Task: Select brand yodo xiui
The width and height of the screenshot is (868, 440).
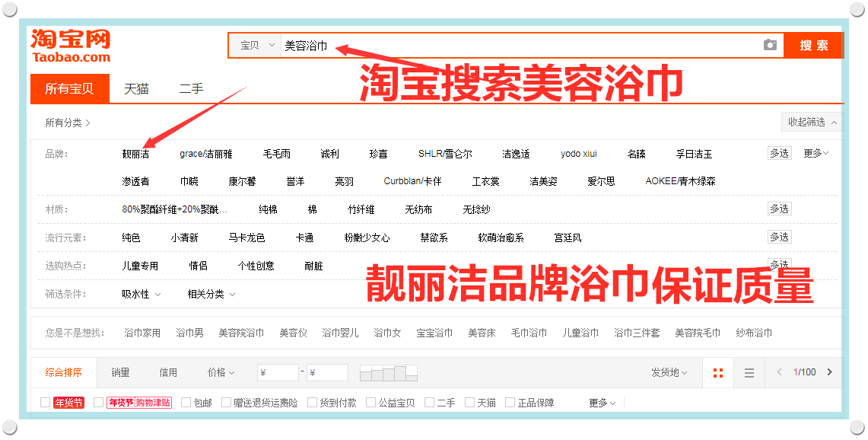Action: (x=578, y=154)
